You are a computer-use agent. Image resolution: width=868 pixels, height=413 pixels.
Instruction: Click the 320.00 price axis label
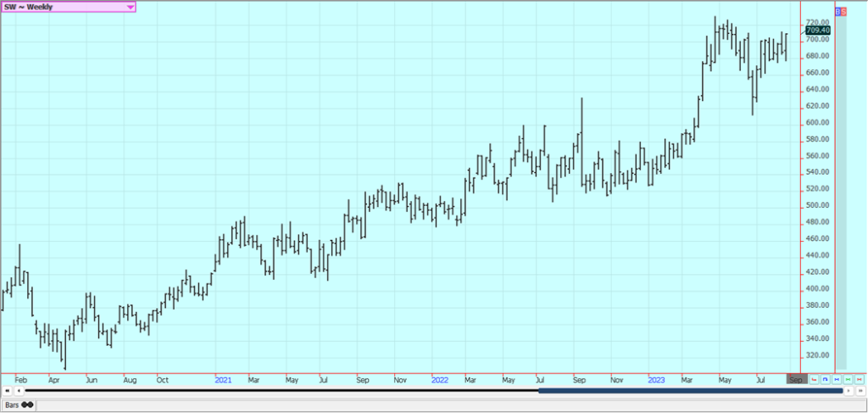click(x=818, y=354)
